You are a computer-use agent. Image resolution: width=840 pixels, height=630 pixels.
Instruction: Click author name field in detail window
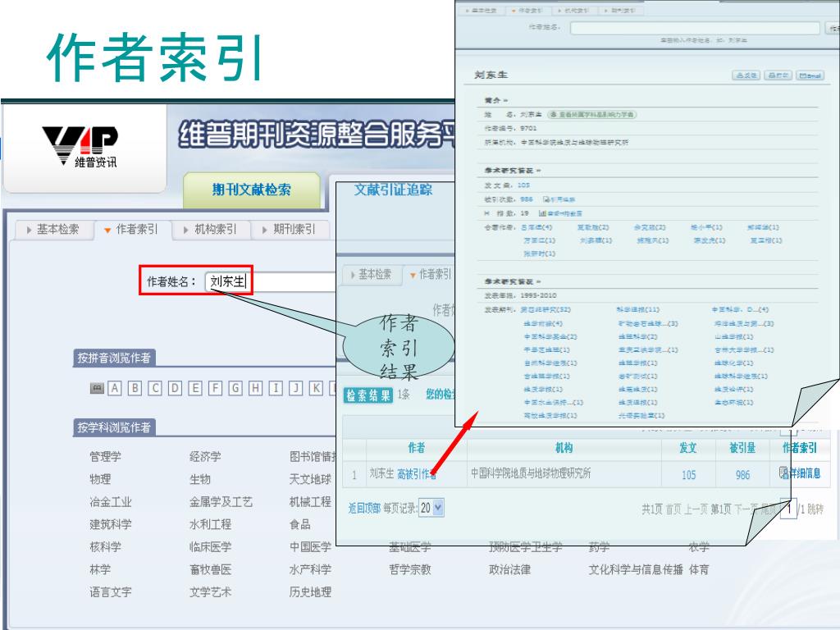pos(695,27)
